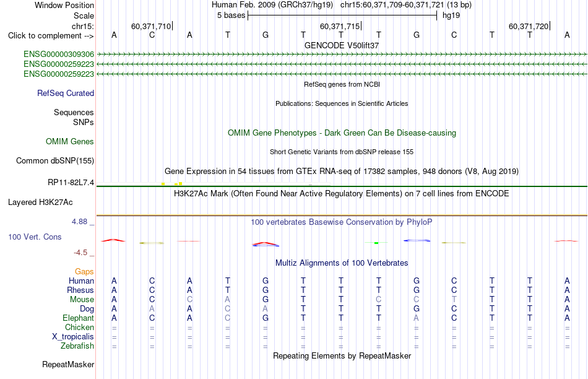Click the Layered H3K27Ac track label
Screen dimensions: 588x379
(x=40, y=203)
